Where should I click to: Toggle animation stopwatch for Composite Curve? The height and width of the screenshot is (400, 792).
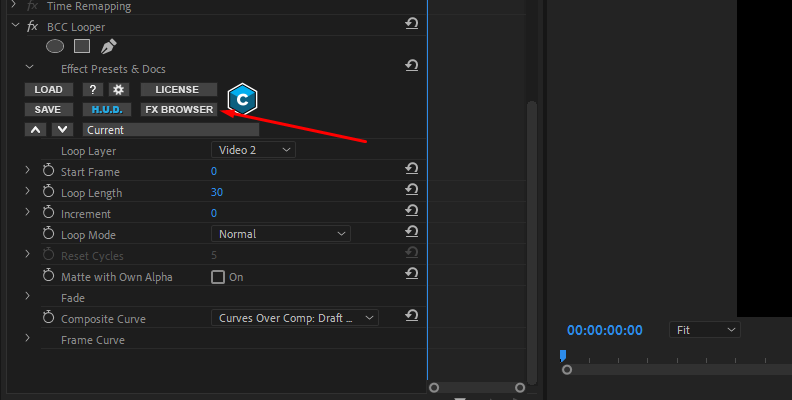48,317
